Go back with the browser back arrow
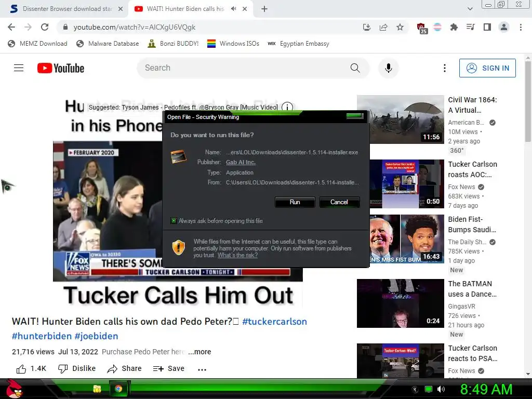 11,27
